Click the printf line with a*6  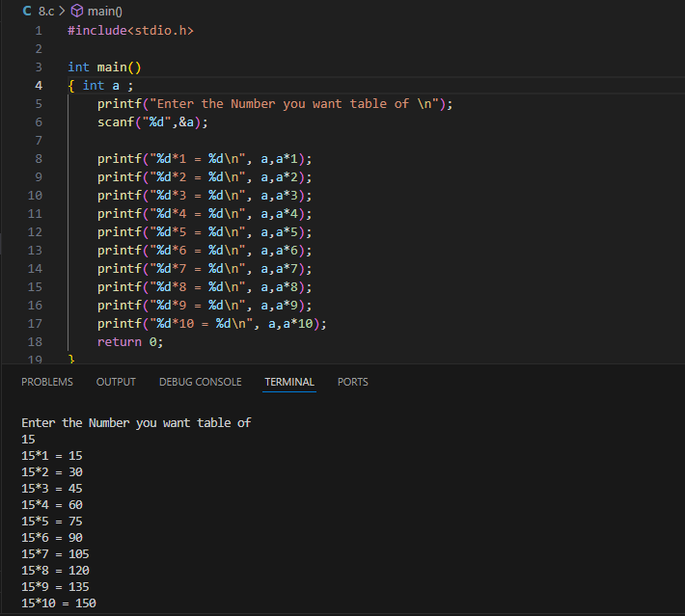205,251
